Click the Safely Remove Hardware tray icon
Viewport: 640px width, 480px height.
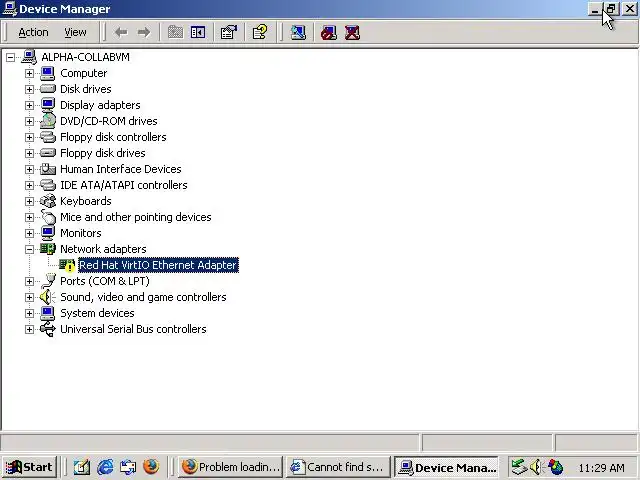[519, 467]
